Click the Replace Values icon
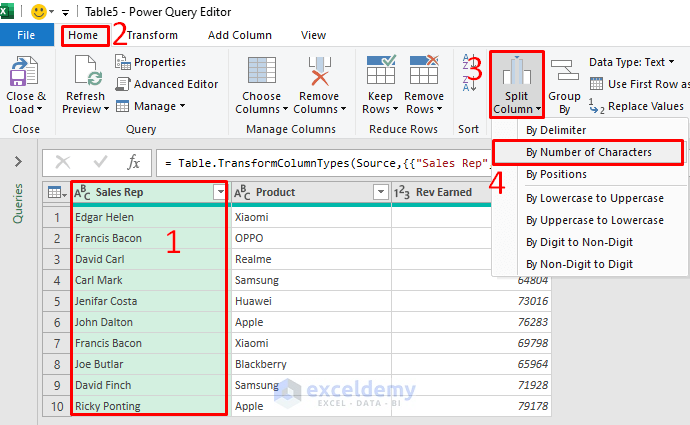This screenshot has height=425, width=690. click(596, 106)
